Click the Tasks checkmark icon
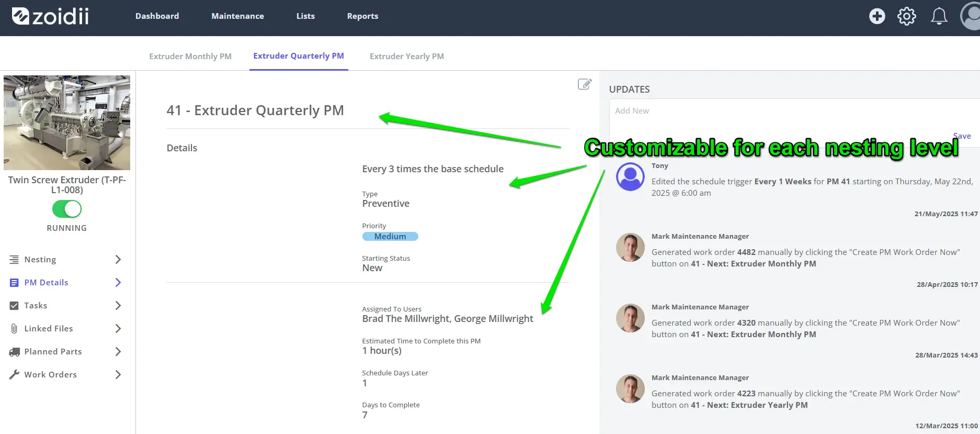The height and width of the screenshot is (434, 980). tap(14, 306)
